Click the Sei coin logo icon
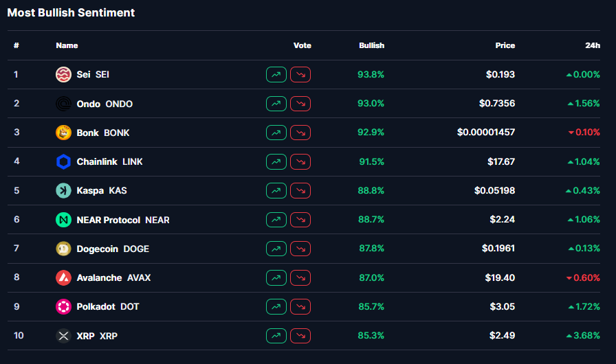 click(x=63, y=75)
